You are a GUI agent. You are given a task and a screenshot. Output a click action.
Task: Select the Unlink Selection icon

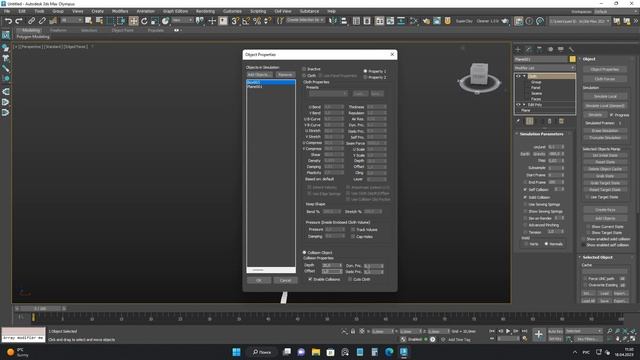tap(42, 21)
